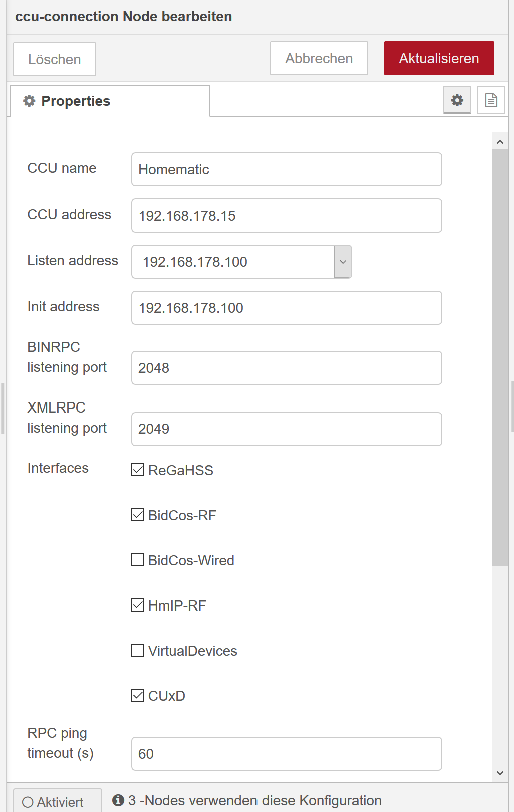This screenshot has width=514, height=812.
Task: Toggle the HmIP-RF interface checkbox
Action: coord(138,605)
